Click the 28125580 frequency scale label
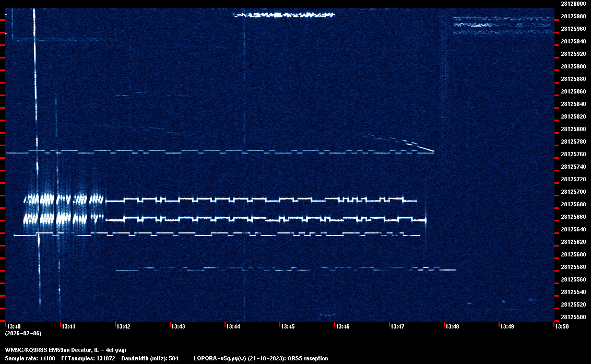 click(573, 267)
